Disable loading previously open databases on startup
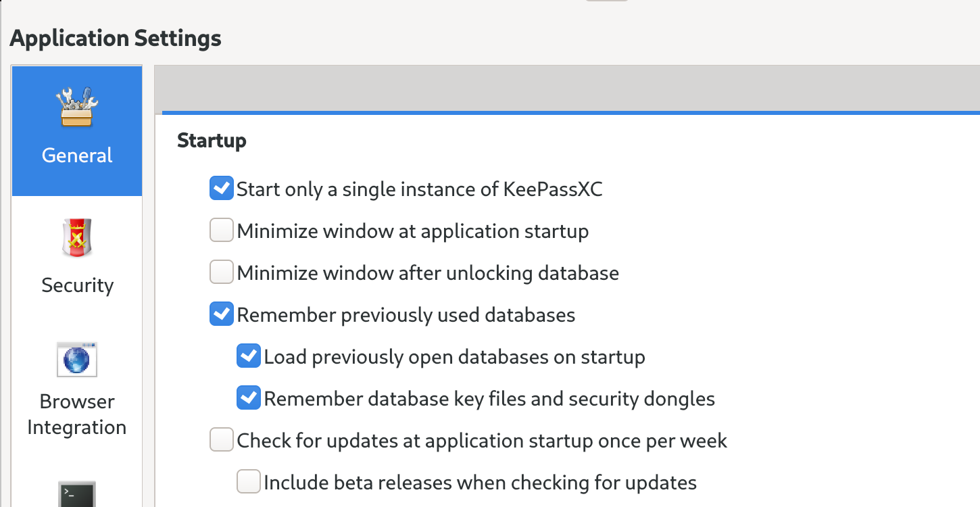 point(249,356)
